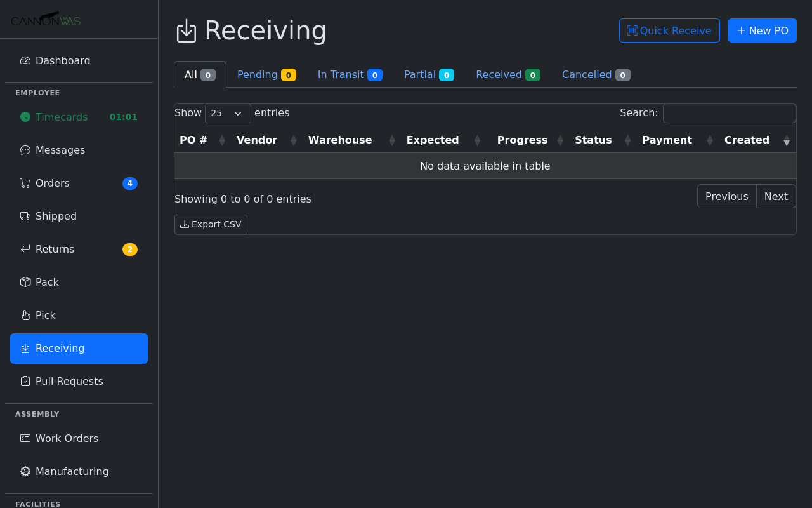This screenshot has width=812, height=508.
Task: Click the shopping bag Orders icon
Action: [x=25, y=183]
